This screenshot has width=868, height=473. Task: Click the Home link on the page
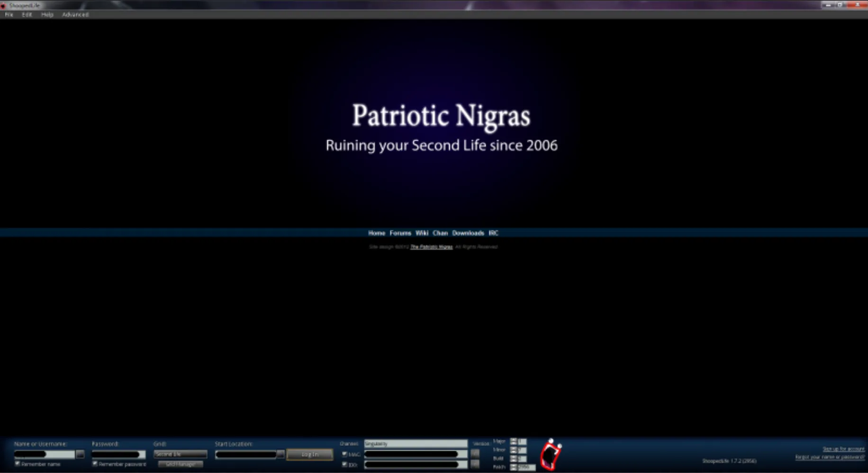(377, 233)
